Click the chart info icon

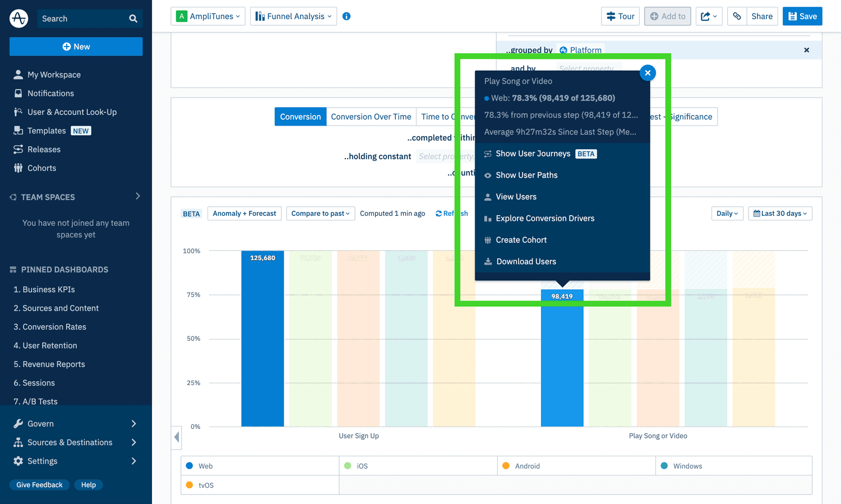(x=346, y=16)
